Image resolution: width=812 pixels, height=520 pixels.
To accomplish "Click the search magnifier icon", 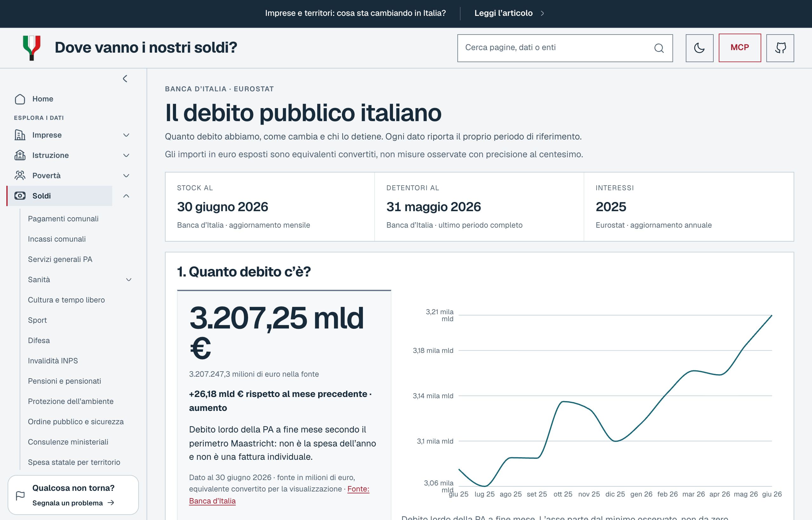I will 659,48.
